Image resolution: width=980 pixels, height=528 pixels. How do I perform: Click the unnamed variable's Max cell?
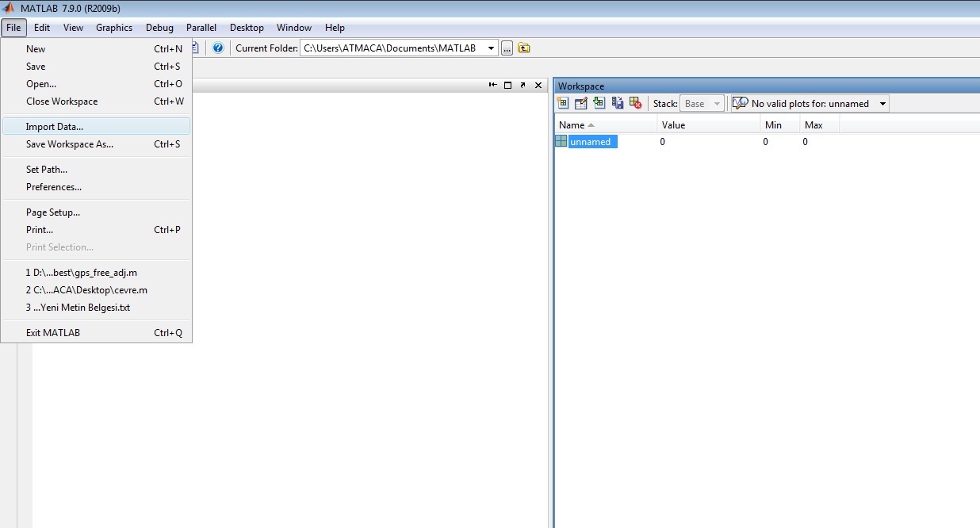click(x=819, y=142)
